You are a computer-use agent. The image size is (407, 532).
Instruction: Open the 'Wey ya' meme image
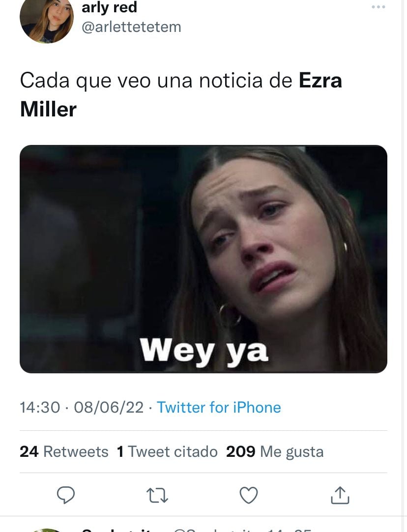(203, 259)
